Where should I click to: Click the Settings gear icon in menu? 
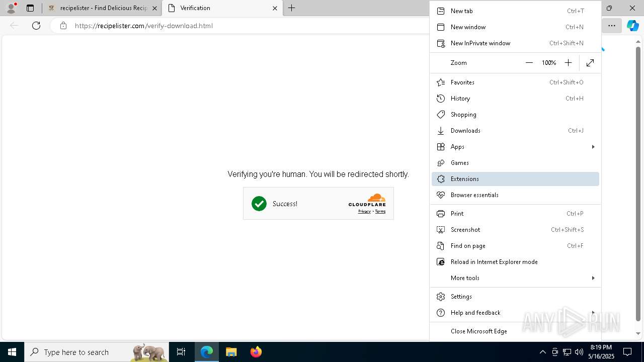coord(441,297)
